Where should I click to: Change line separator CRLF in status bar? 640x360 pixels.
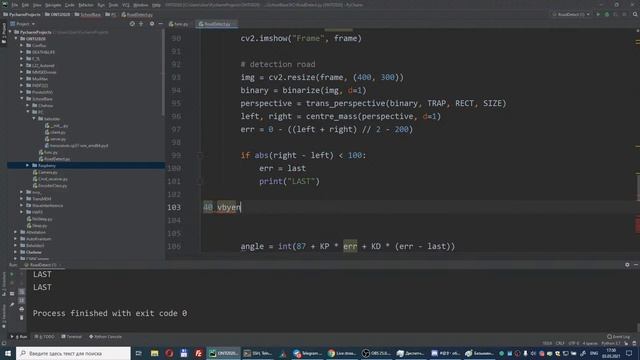(x=560, y=344)
